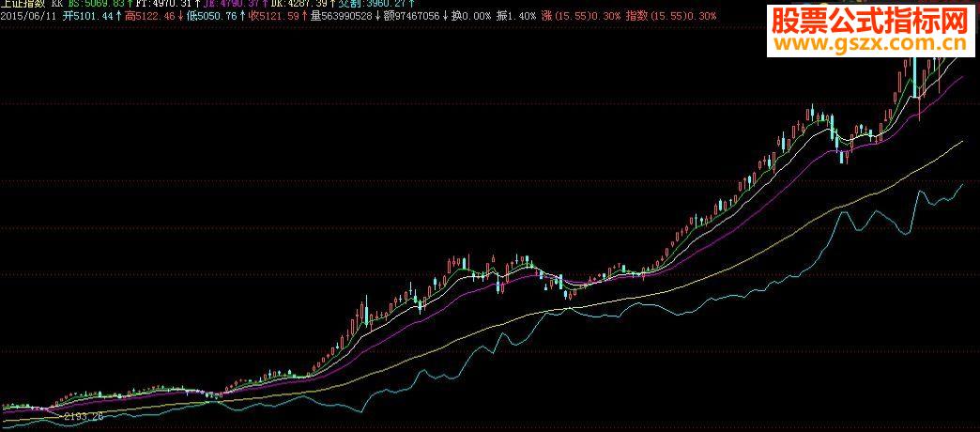Click the date 2015/06/11

pyautogui.click(x=28, y=16)
